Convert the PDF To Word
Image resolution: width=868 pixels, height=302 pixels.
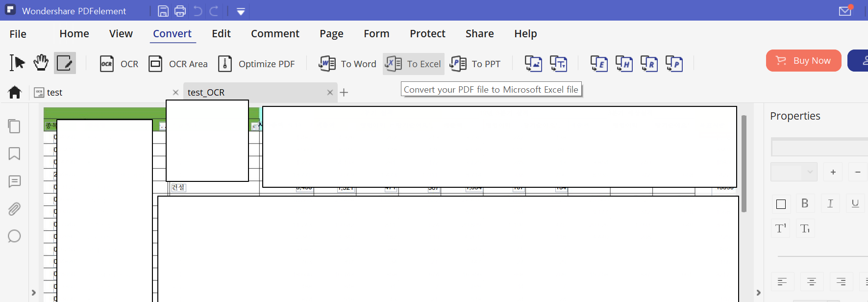[x=347, y=64]
